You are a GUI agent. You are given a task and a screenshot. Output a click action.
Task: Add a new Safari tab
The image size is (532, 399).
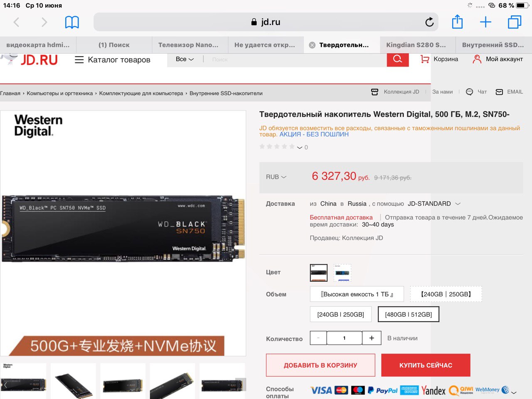[x=485, y=22]
